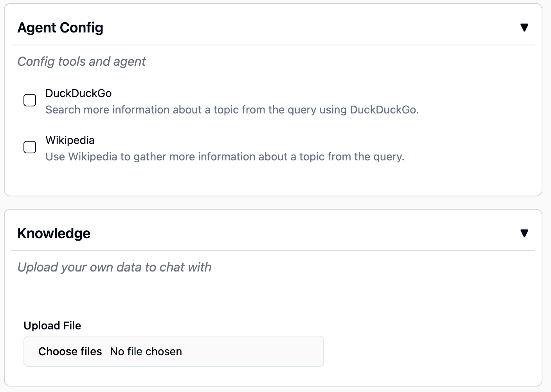
Task: Click the Wikipedia gather information description text
Action: [x=225, y=156]
